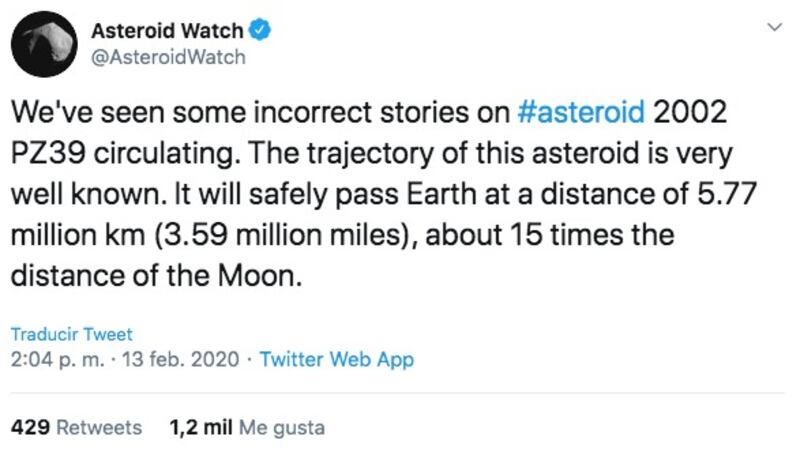Click Traducir Tweet to translate
Screen dimensions: 800x459
coord(71,334)
